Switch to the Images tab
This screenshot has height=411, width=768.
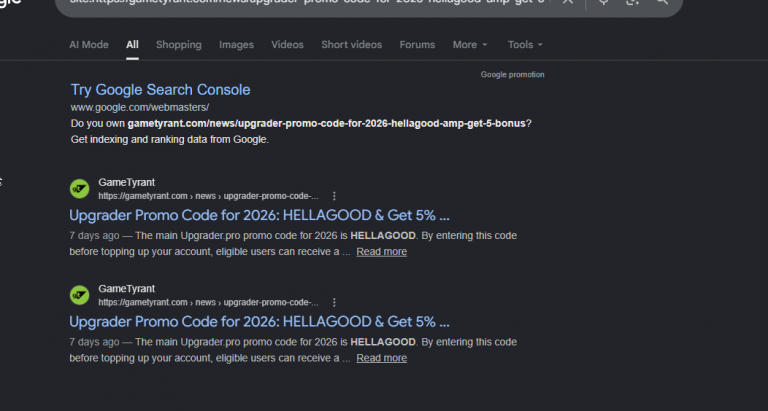point(237,45)
